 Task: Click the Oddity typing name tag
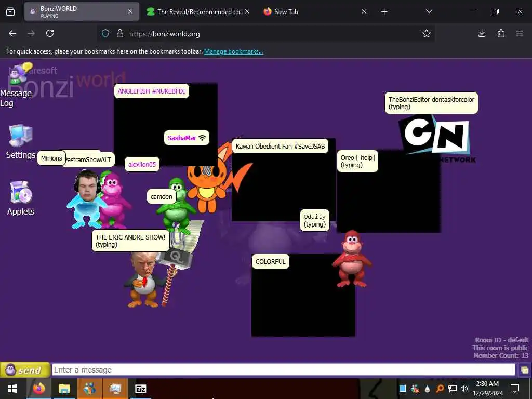click(x=314, y=220)
